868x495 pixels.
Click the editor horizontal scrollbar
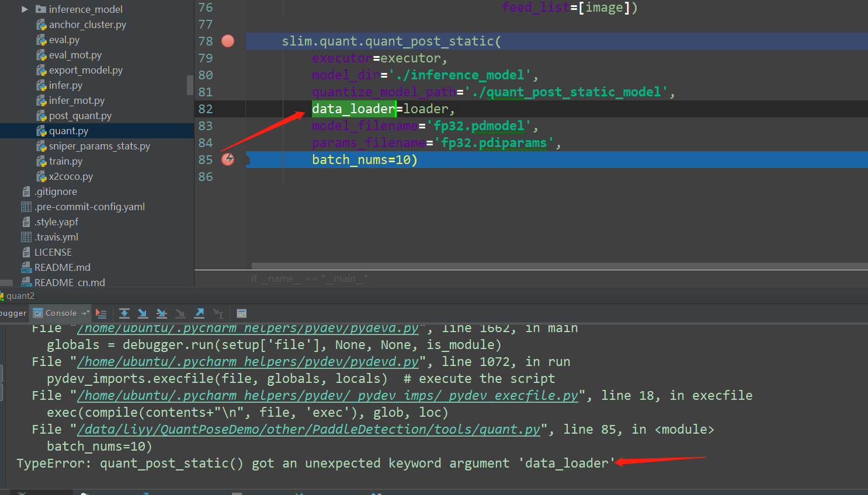tap(560, 266)
